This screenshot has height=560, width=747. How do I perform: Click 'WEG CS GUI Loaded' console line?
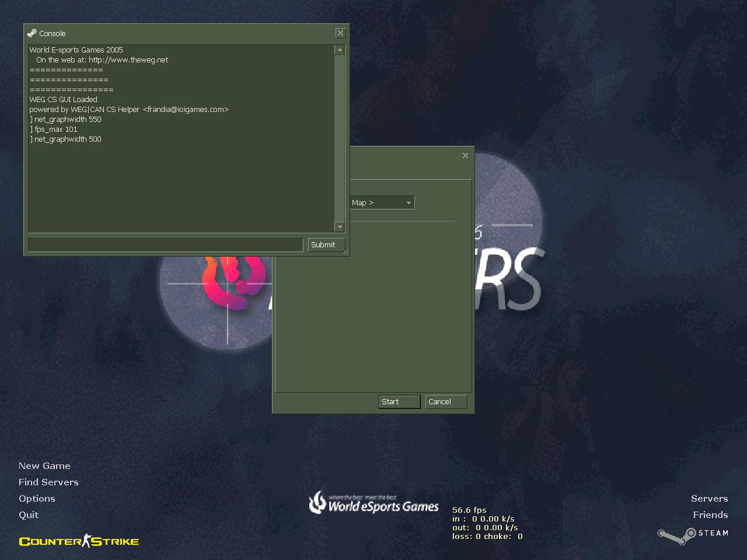64,100
